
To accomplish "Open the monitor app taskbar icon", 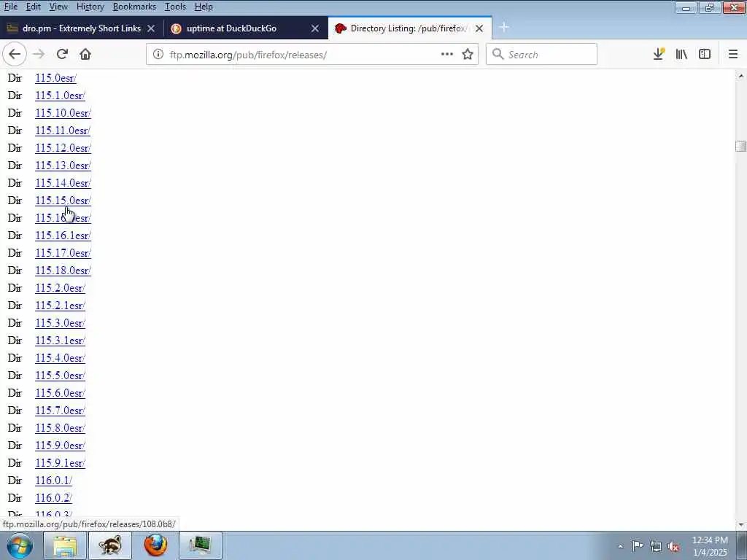I will pyautogui.click(x=201, y=545).
